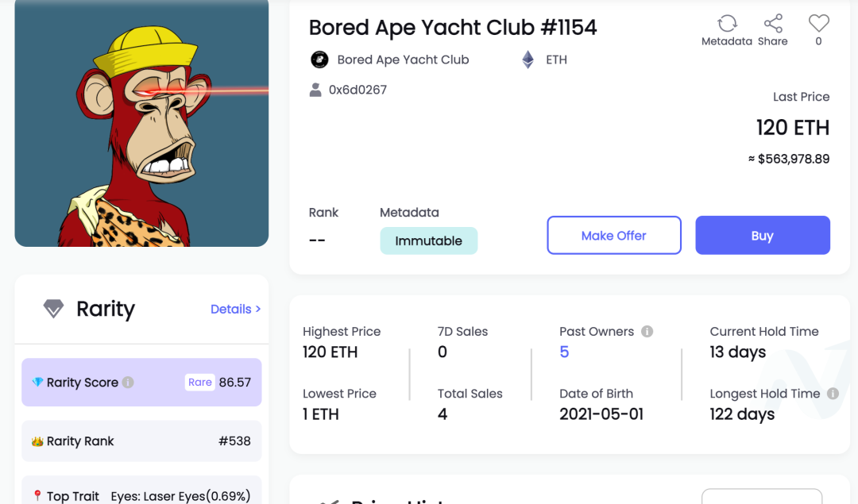Image resolution: width=858 pixels, height=504 pixels.
Task: Click the Bored Ape NFT image
Action: point(141,122)
